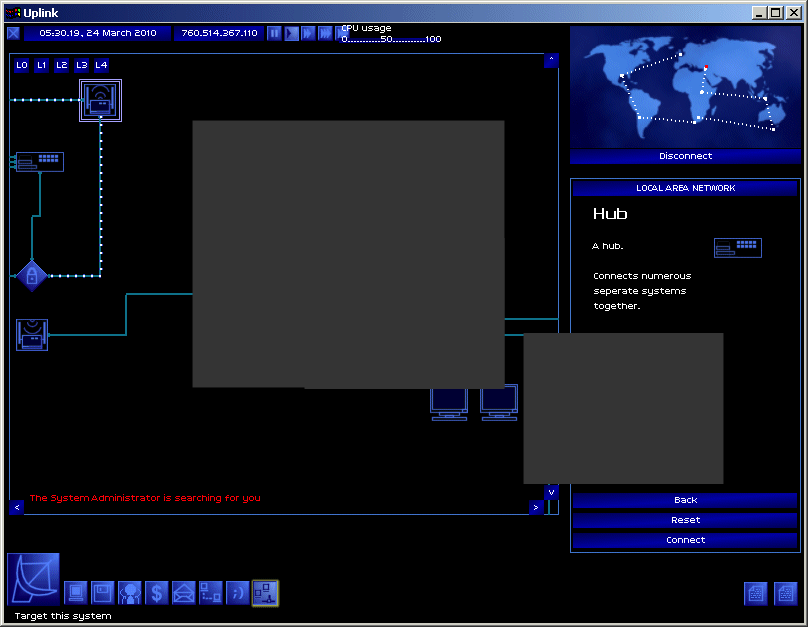Open the memory floppy disk icon

[x=102, y=593]
